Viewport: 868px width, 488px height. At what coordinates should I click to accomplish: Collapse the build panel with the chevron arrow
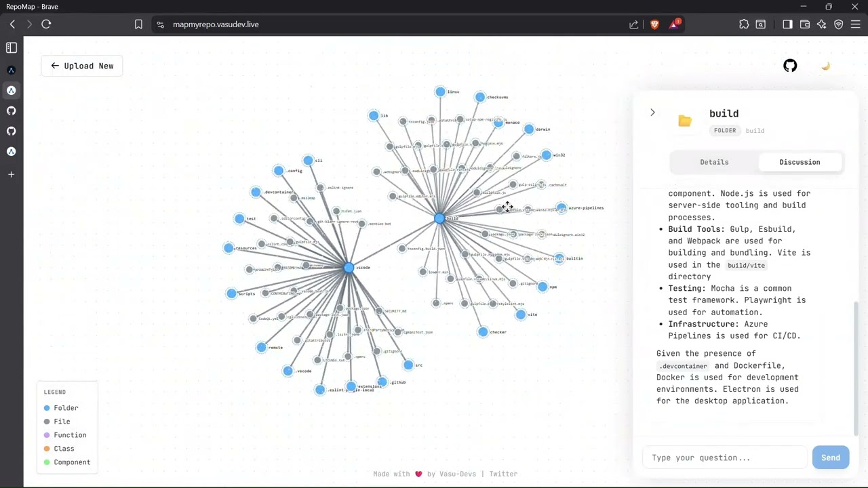point(652,113)
